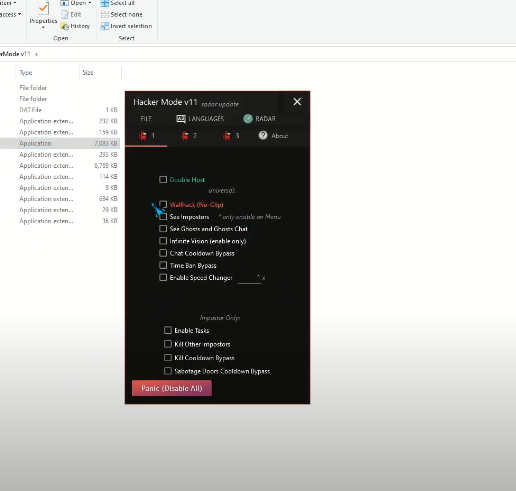
Task: Select Application extension 9 KB row
Action: (x=60, y=188)
